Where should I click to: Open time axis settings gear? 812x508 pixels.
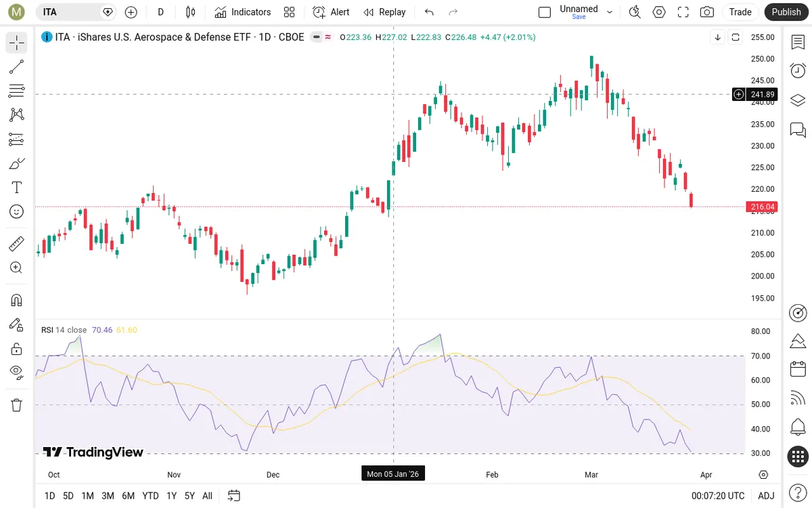tap(764, 475)
